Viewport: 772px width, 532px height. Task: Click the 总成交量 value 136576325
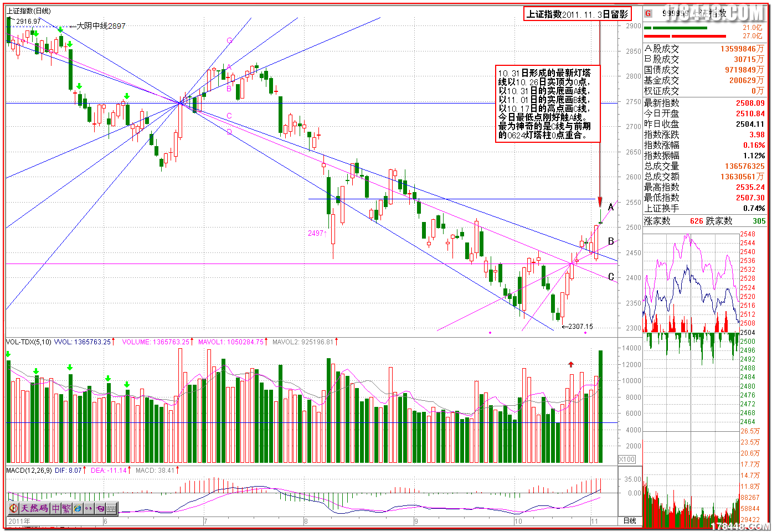coord(745,166)
